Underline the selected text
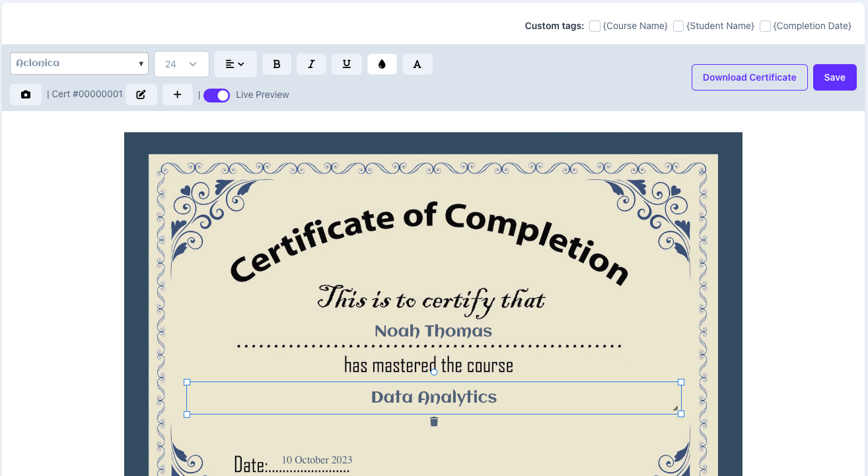The image size is (868, 476). 347,63
